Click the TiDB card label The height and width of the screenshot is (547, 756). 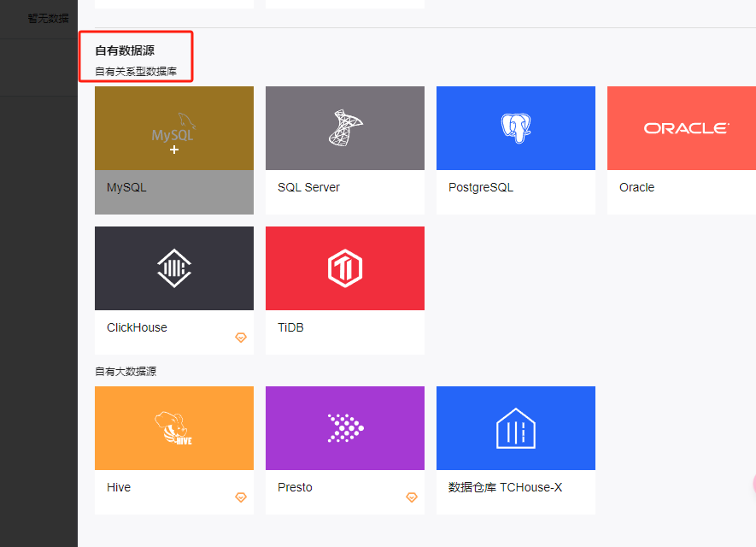click(x=290, y=327)
